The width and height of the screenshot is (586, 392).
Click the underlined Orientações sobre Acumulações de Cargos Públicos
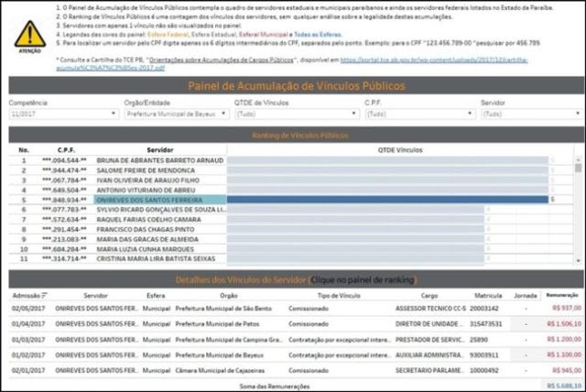pos(221,60)
